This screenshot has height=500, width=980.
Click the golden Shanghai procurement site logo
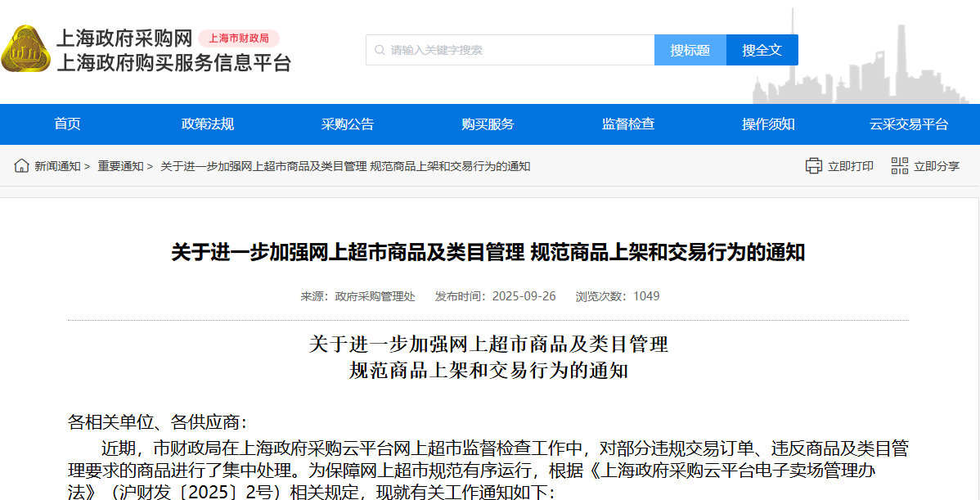tap(25, 49)
